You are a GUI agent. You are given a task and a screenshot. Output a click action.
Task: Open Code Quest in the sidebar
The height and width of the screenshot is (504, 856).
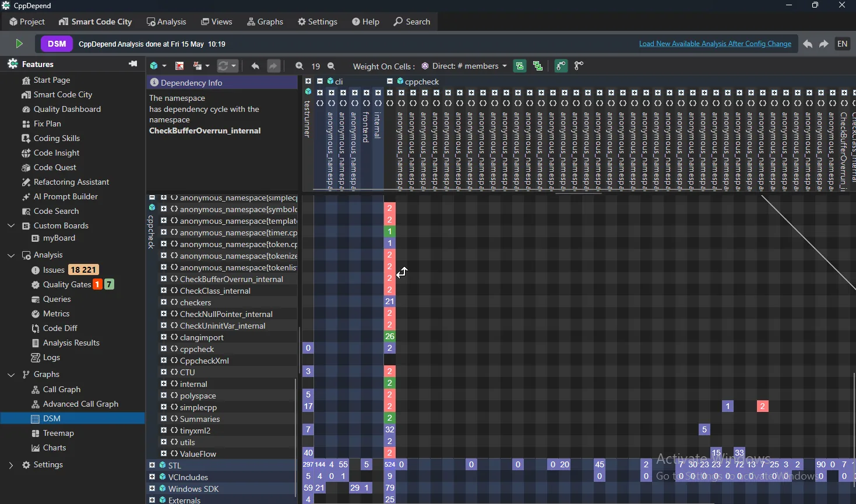49,167
